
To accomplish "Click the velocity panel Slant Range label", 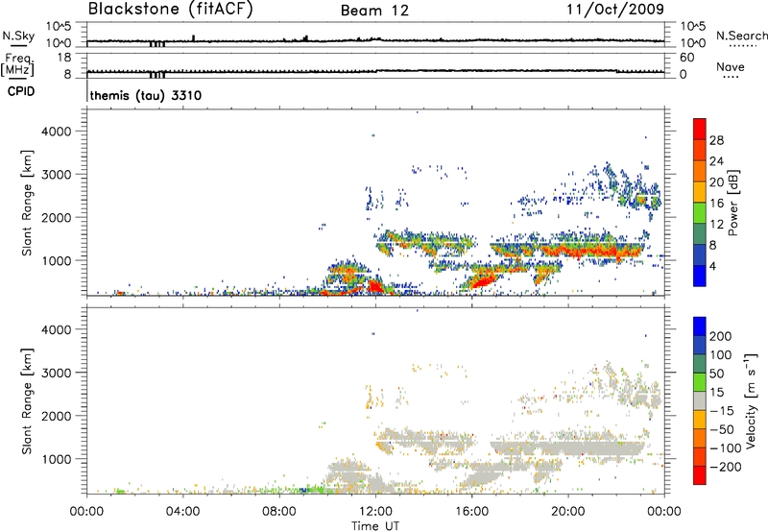I will (x=27, y=401).
